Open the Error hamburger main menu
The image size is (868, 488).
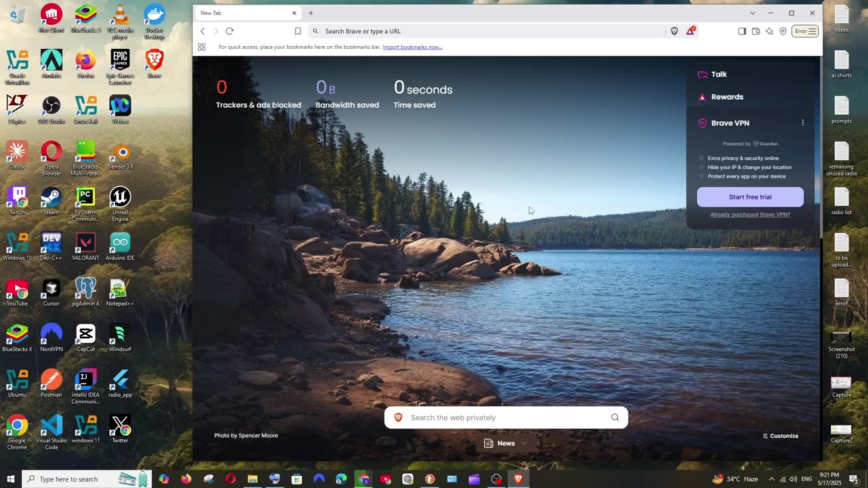pos(806,31)
